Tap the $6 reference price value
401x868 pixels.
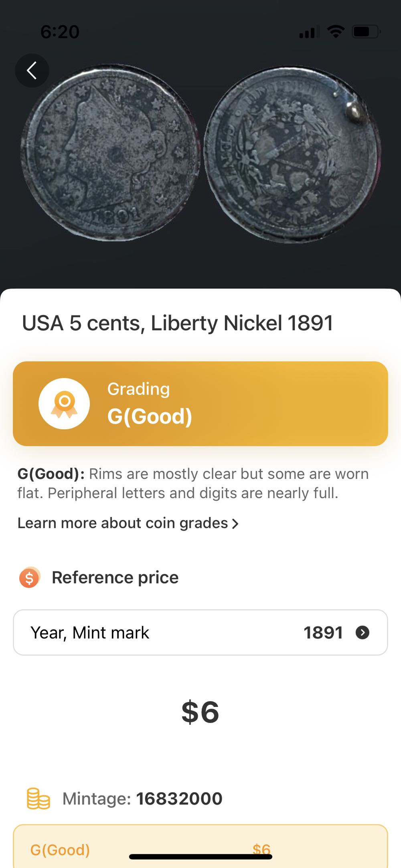(200, 712)
